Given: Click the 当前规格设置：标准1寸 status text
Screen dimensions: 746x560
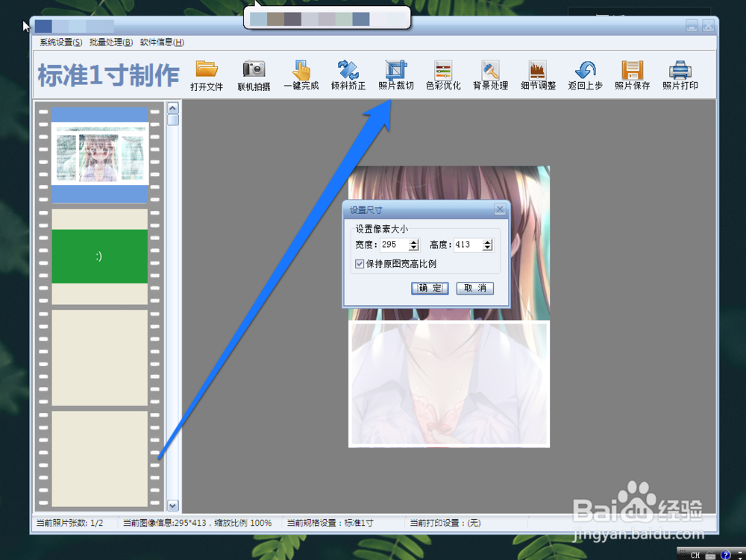Looking at the screenshot, I should [x=330, y=523].
